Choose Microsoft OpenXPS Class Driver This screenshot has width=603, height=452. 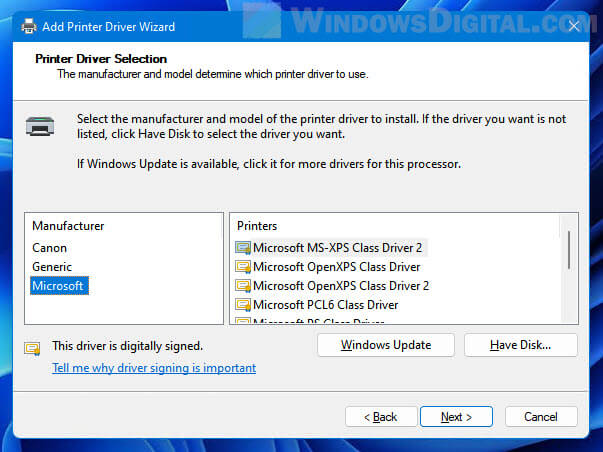(x=336, y=267)
